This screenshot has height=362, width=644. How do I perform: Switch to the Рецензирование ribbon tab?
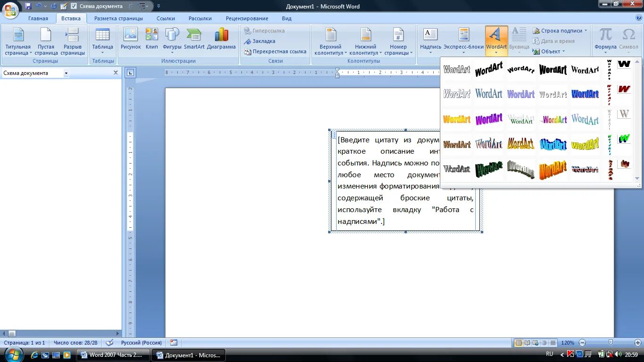(x=247, y=18)
